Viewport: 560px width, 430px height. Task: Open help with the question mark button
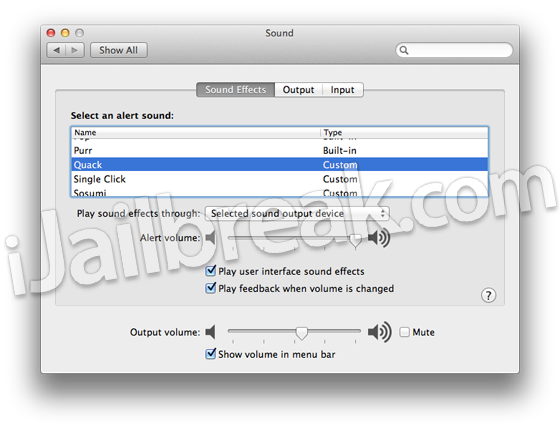pyautogui.click(x=488, y=295)
